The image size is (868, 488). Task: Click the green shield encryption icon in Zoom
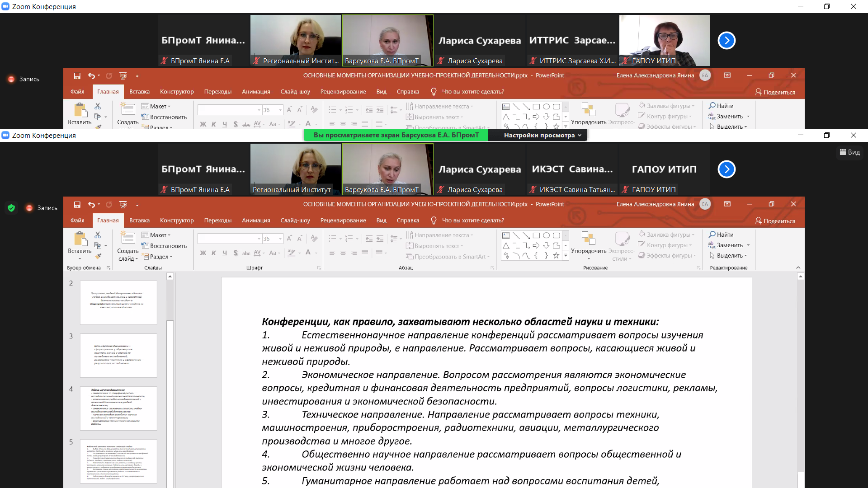(x=11, y=208)
